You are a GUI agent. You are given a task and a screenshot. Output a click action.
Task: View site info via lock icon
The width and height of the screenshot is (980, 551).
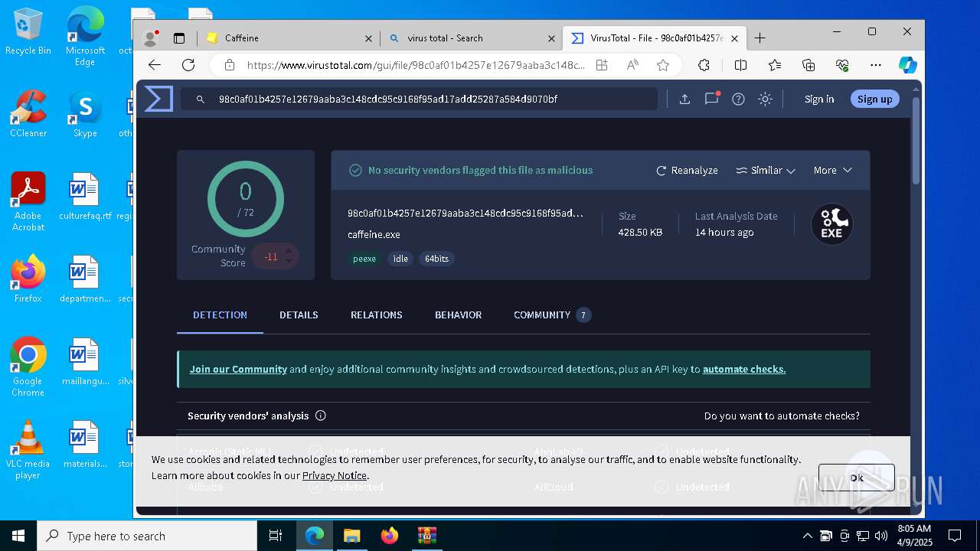point(229,65)
